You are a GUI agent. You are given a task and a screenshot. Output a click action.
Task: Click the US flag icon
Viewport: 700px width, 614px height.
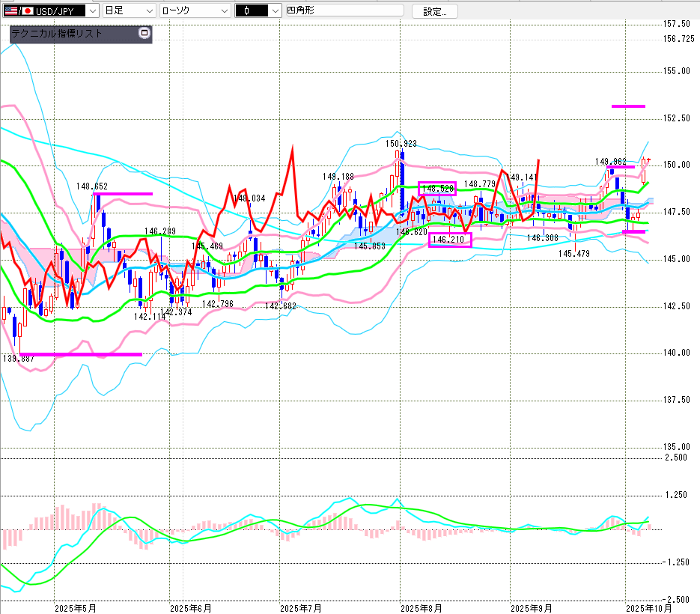[x=11, y=11]
